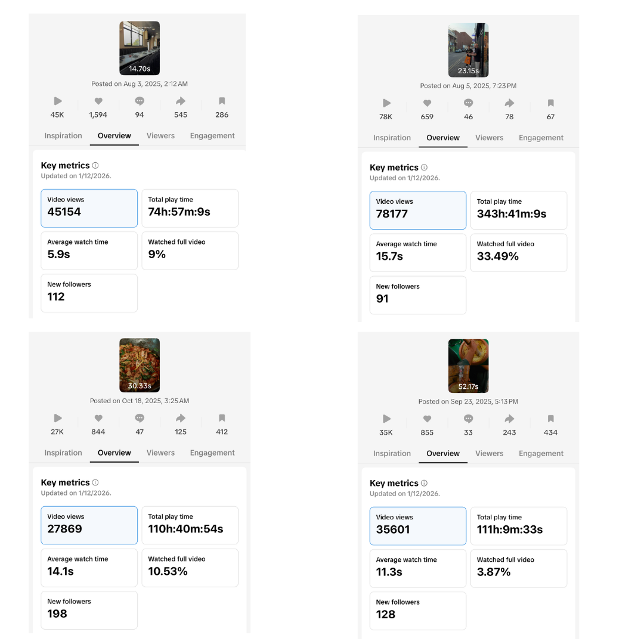Click Key metrics info icon in Sep 23 panel
This screenshot has width=644, height=644.
click(x=424, y=483)
